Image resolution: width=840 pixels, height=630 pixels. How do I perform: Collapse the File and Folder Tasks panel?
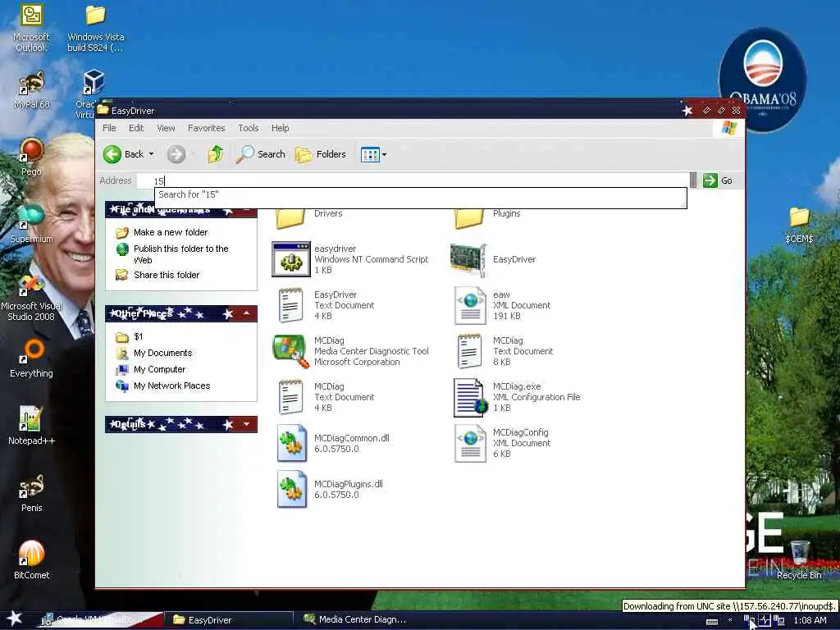[x=246, y=212]
